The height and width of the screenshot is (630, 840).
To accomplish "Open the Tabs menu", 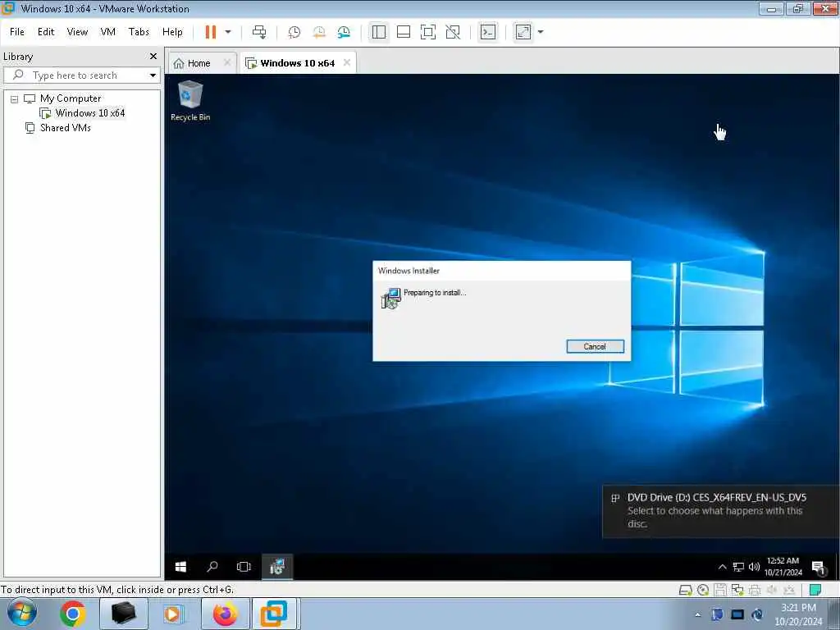I will point(139,32).
